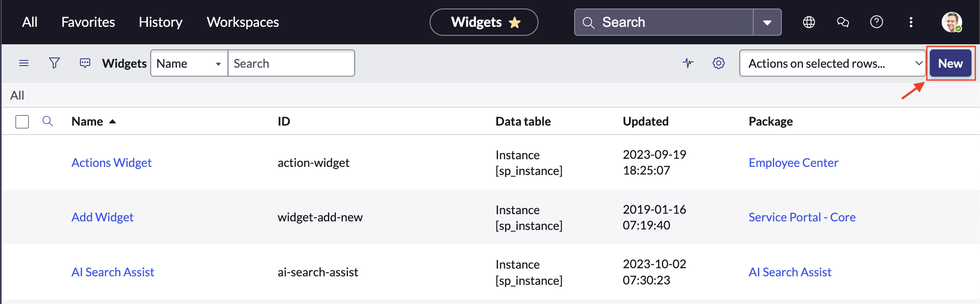The width and height of the screenshot is (980, 304).
Task: Focus the Widgets list search input
Action: 291,63
